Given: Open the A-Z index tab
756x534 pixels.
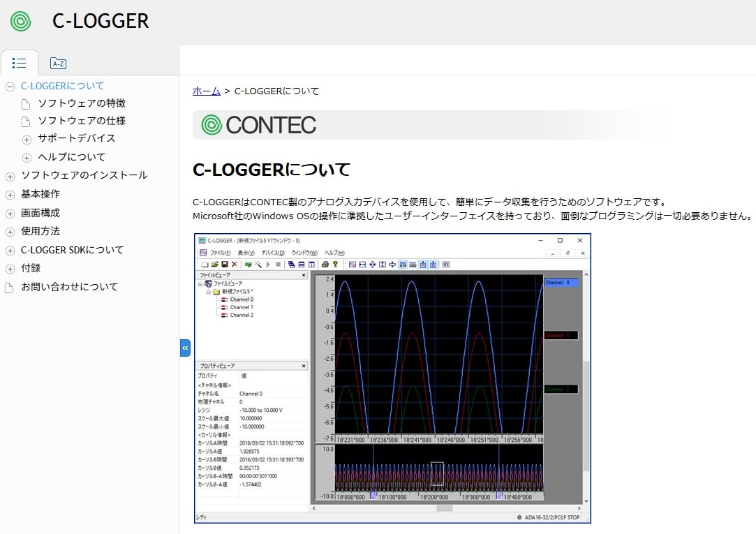Looking at the screenshot, I should coord(58,64).
